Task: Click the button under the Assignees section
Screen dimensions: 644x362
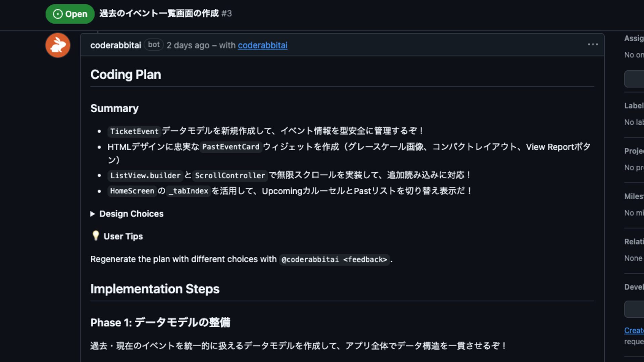Action: tap(635, 79)
